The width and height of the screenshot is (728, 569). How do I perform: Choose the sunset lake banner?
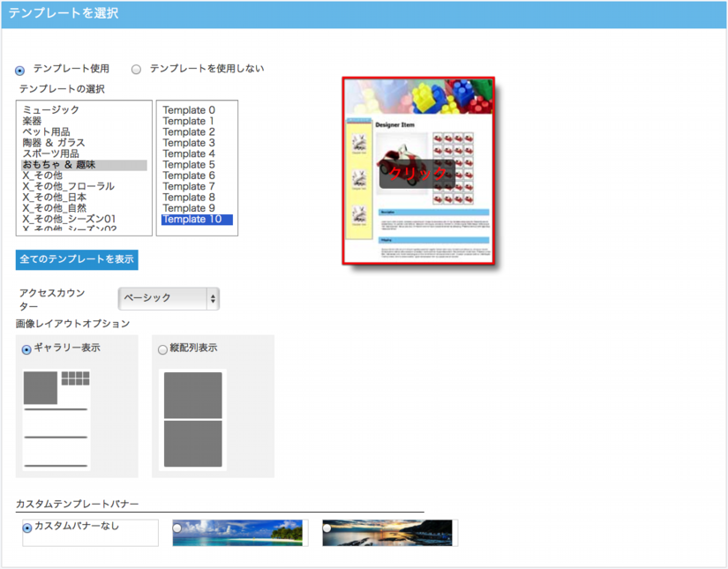(x=388, y=533)
